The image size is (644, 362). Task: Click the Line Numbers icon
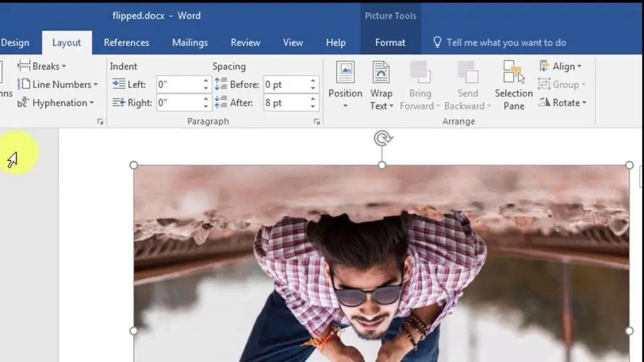coord(24,84)
